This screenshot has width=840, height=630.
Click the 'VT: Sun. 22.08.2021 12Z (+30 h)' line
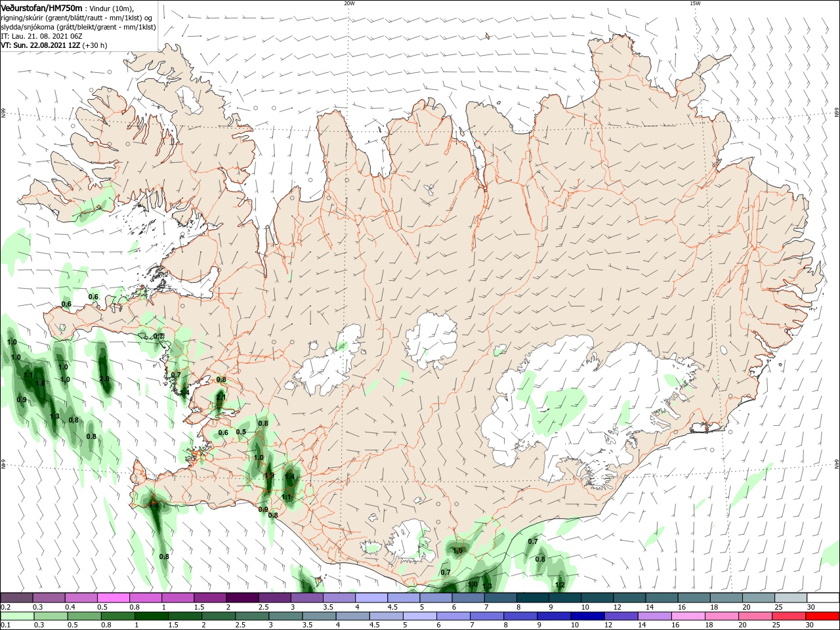coord(54,45)
